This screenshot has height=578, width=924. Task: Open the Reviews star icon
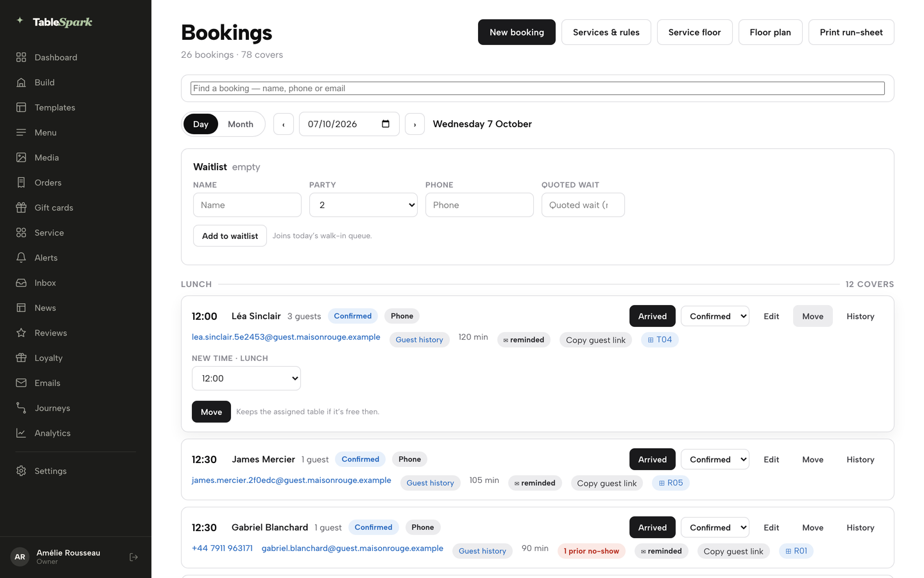click(21, 333)
